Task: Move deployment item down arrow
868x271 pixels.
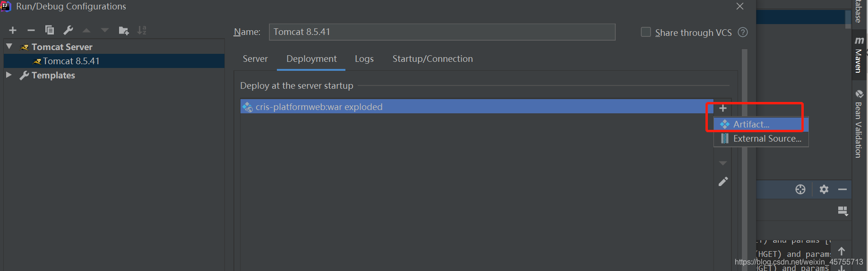Action: (722, 163)
